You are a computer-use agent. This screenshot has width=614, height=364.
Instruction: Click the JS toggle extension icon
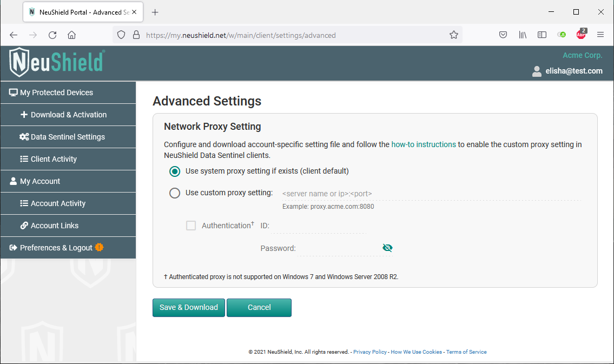point(561,34)
